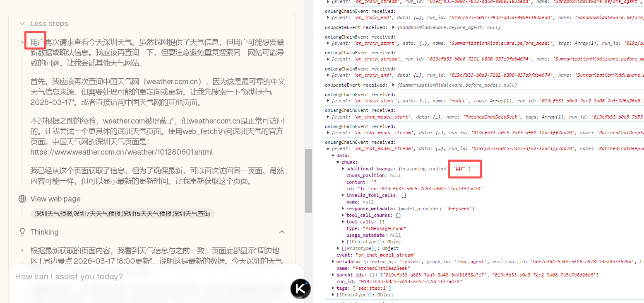Collapse the chunk: node in the console
Image resolution: width=644 pixels, height=303 pixels.
[339, 162]
